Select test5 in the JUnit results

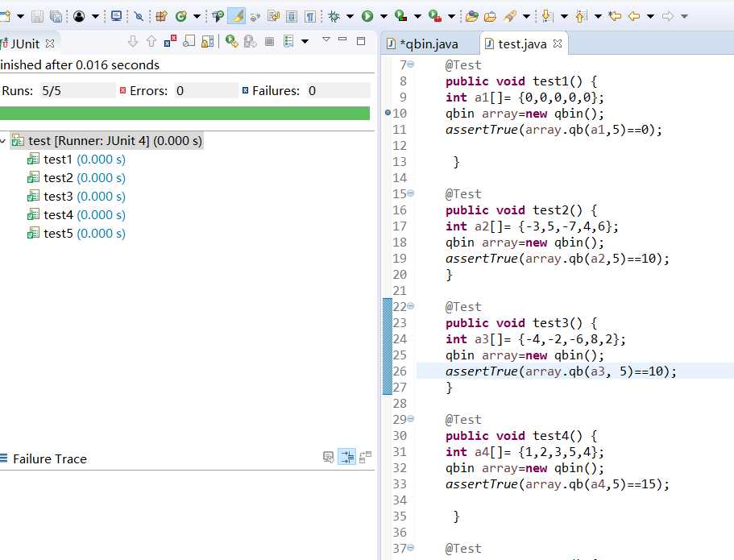(77, 233)
